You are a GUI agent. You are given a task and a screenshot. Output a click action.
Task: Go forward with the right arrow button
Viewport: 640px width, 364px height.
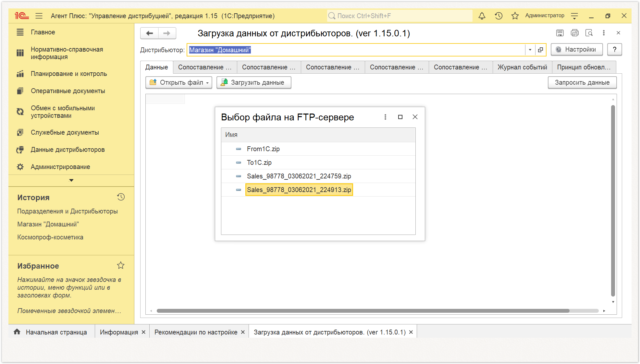click(x=167, y=33)
